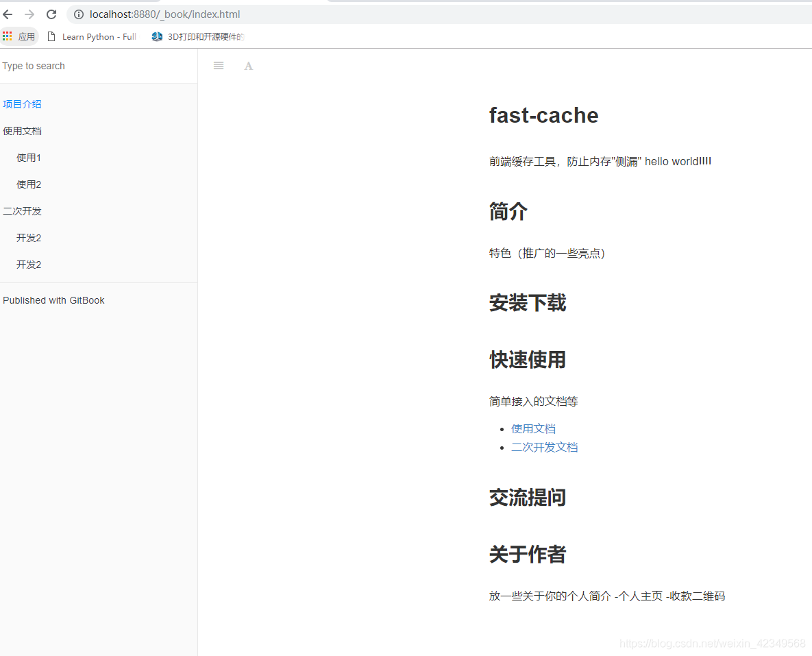The image size is (812, 656).
Task: Click the 交流提问 heading
Action: (528, 498)
